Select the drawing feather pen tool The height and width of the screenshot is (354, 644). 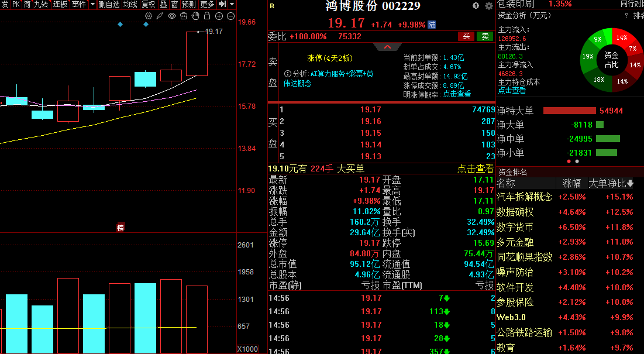(160, 16)
